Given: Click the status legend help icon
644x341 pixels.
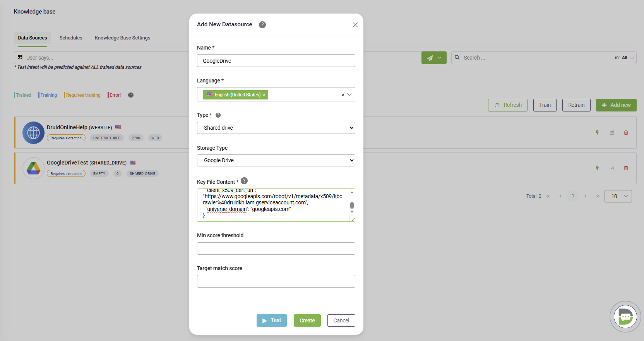Looking at the screenshot, I should 131,95.
